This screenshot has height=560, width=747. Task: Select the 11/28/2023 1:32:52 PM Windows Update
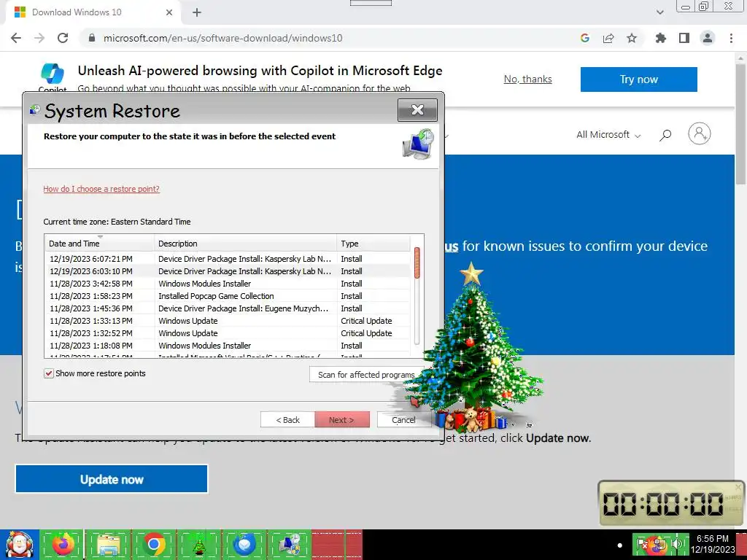point(228,332)
